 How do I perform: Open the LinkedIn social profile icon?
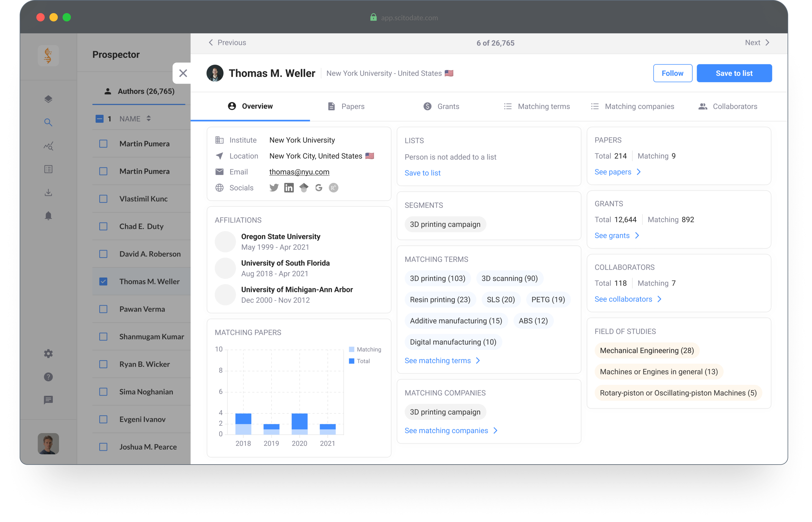pyautogui.click(x=289, y=187)
